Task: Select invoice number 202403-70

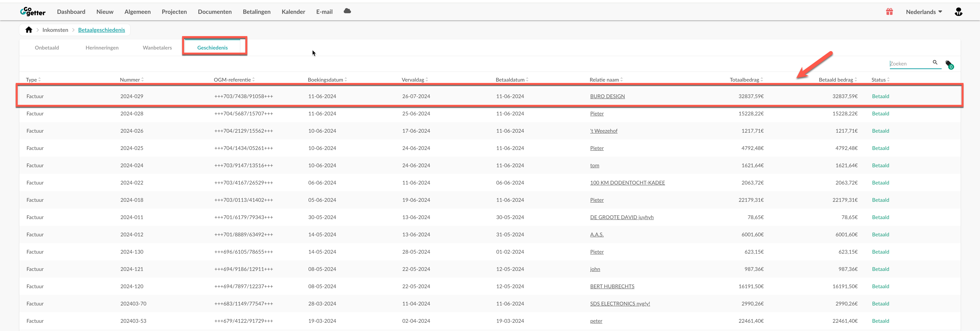Action: [133, 304]
